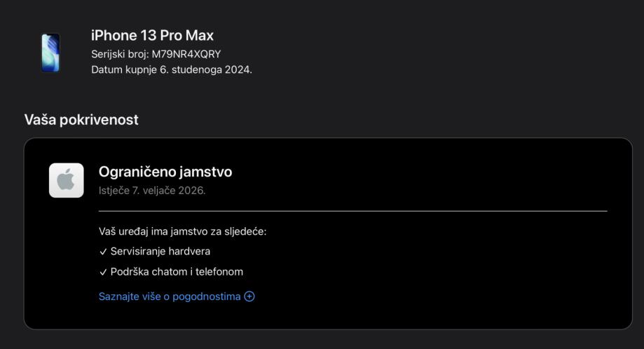Click checkmark beside Podrška chatom i telefonom
This screenshot has width=644, height=349.
click(x=103, y=272)
